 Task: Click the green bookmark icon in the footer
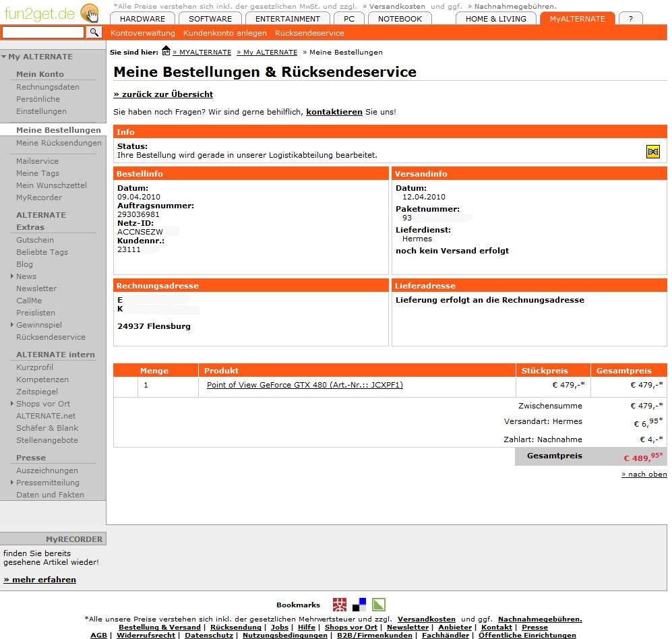(379, 604)
